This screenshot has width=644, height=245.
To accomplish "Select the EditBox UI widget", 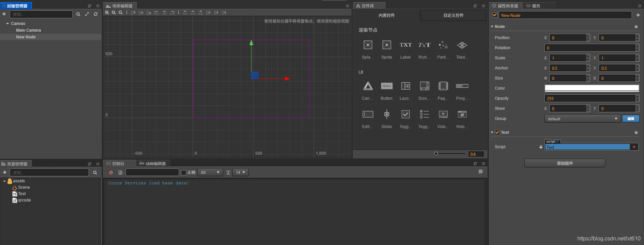I will click(368, 114).
